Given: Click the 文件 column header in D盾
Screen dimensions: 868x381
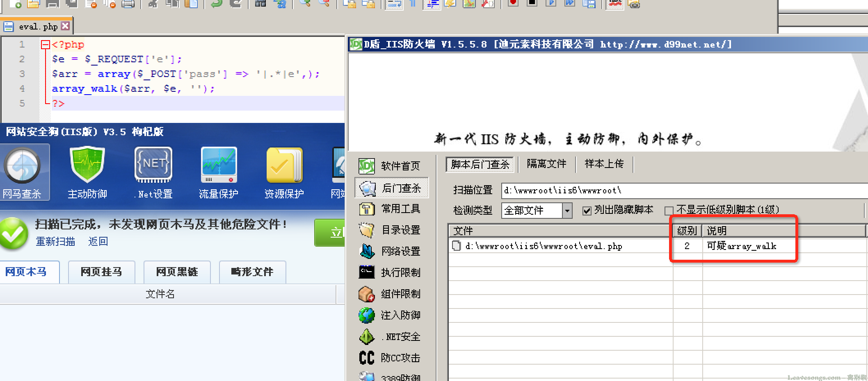Looking at the screenshot, I should tap(561, 231).
